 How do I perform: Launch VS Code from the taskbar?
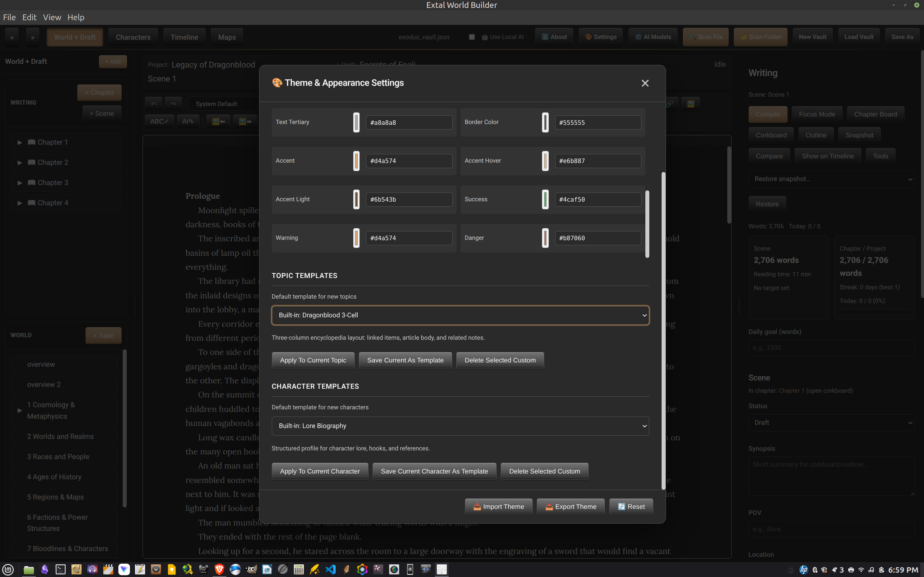(331, 569)
